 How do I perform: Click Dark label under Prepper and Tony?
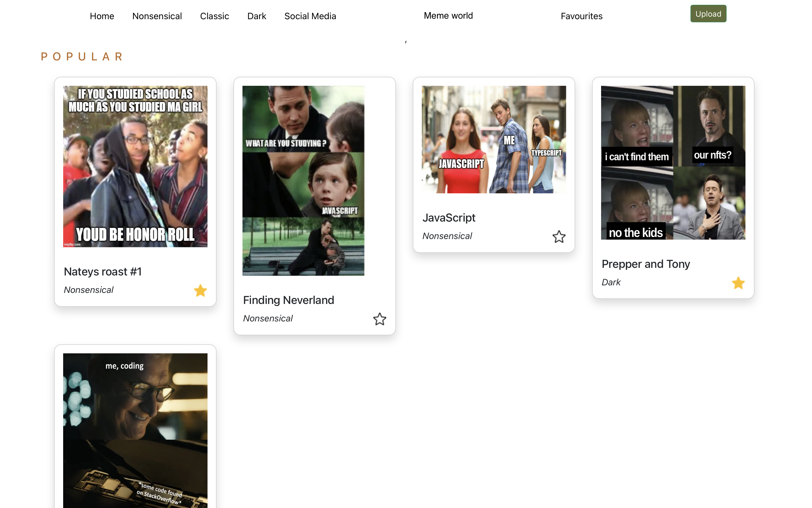point(611,283)
